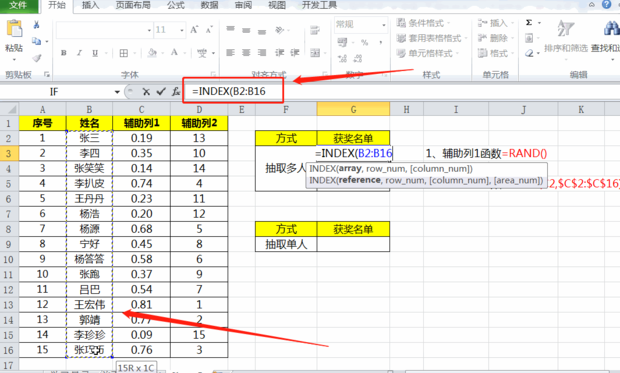
Task: Click the Help question mark icon
Action: tap(607, 4)
